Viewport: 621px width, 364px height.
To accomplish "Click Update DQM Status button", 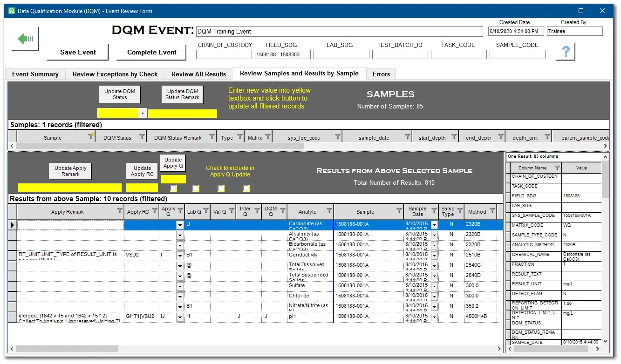I will (x=120, y=94).
